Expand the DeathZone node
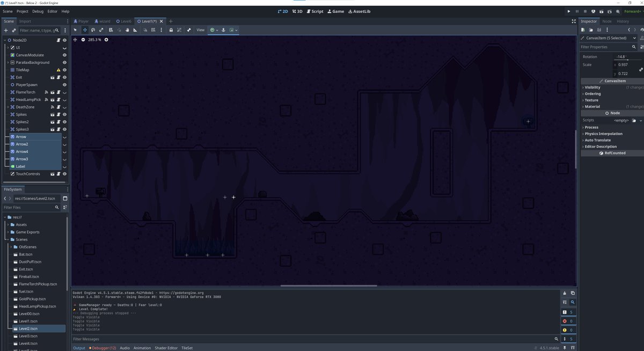 [x=8, y=107]
